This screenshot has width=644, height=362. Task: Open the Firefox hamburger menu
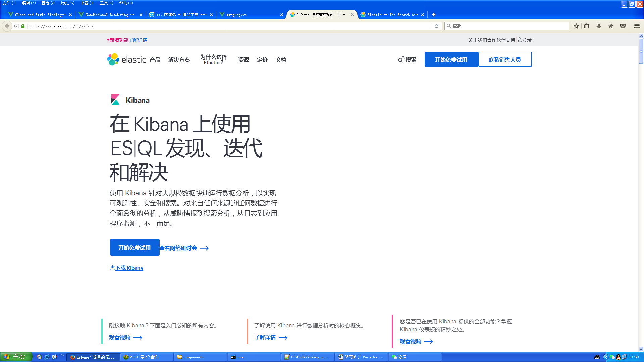click(637, 26)
